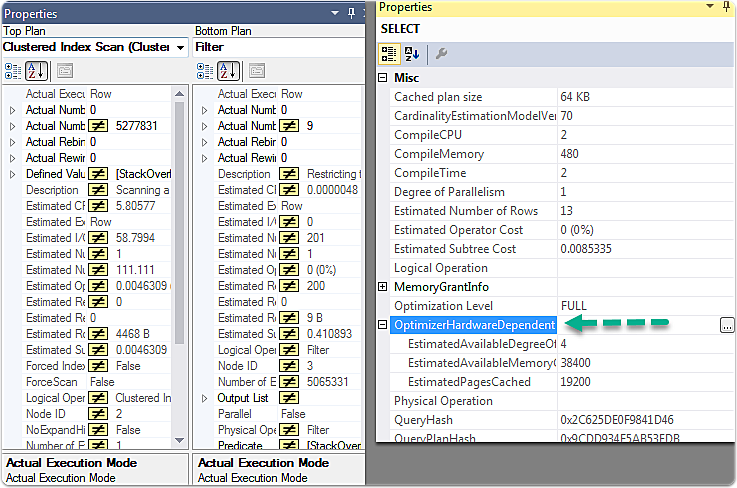Select Alphabetical A-Z sort in SELECT properties

[x=412, y=54]
